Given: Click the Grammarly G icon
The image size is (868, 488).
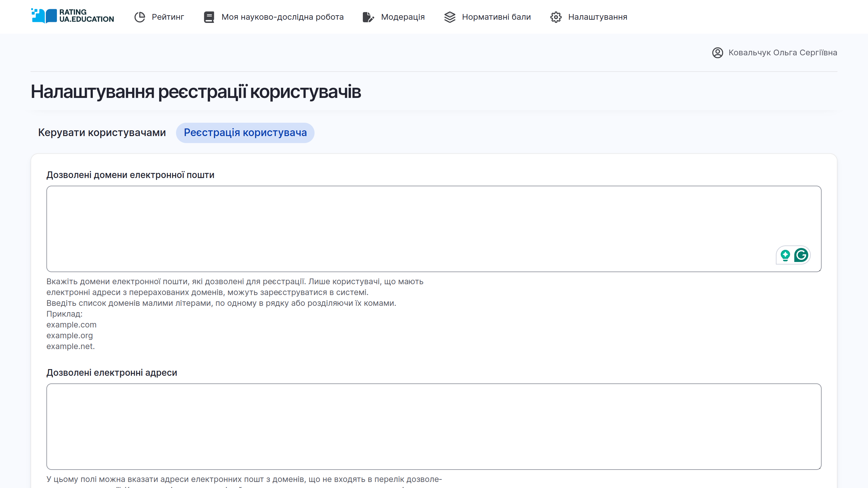Looking at the screenshot, I should [x=802, y=255].
